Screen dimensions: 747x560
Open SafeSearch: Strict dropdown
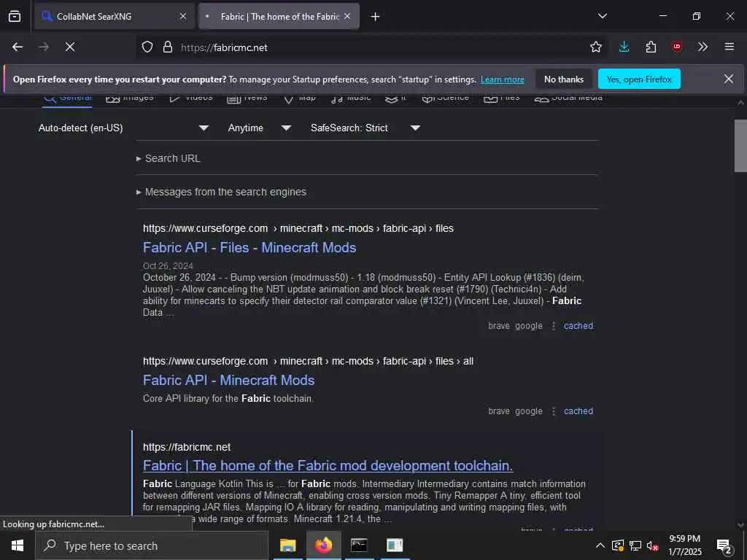click(x=365, y=128)
